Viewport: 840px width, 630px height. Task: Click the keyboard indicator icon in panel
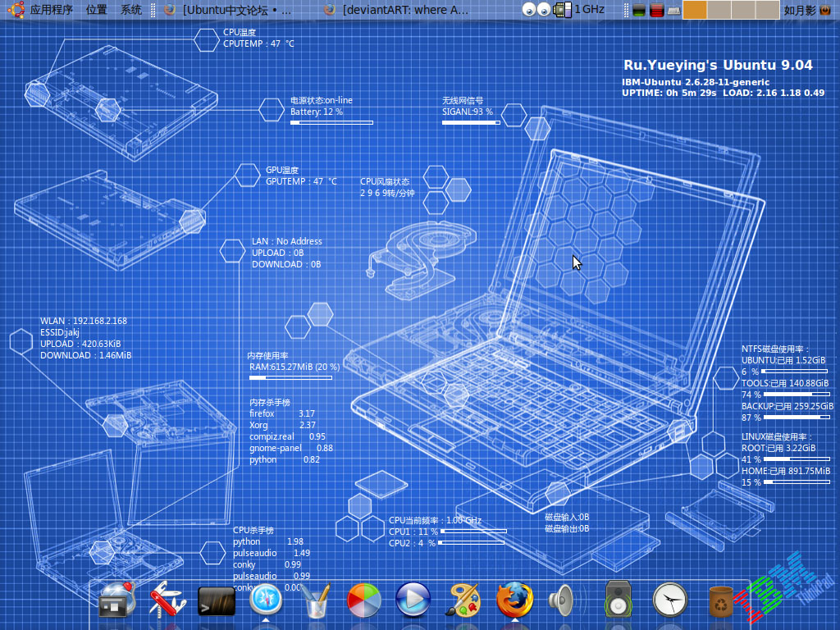click(x=673, y=11)
